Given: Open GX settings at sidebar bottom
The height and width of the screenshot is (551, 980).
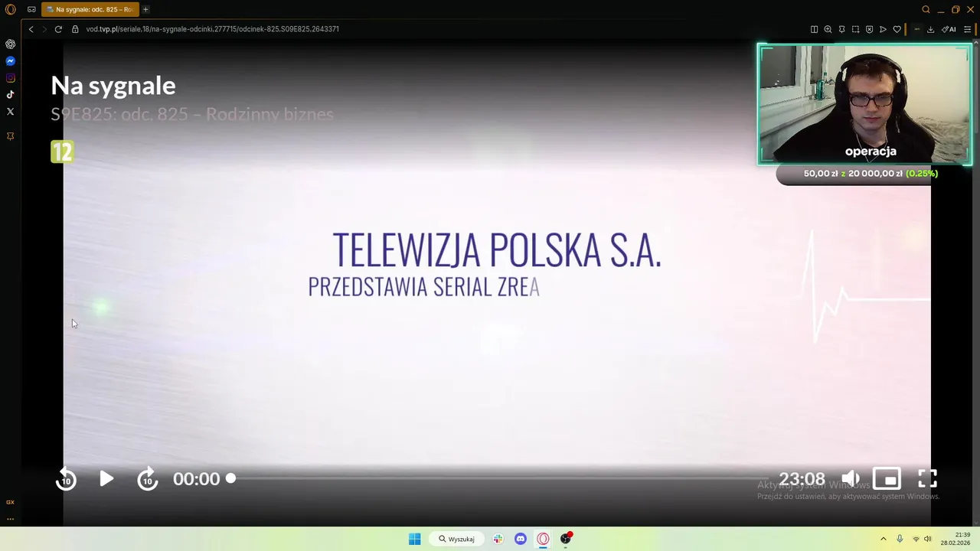Looking at the screenshot, I should coord(10,502).
